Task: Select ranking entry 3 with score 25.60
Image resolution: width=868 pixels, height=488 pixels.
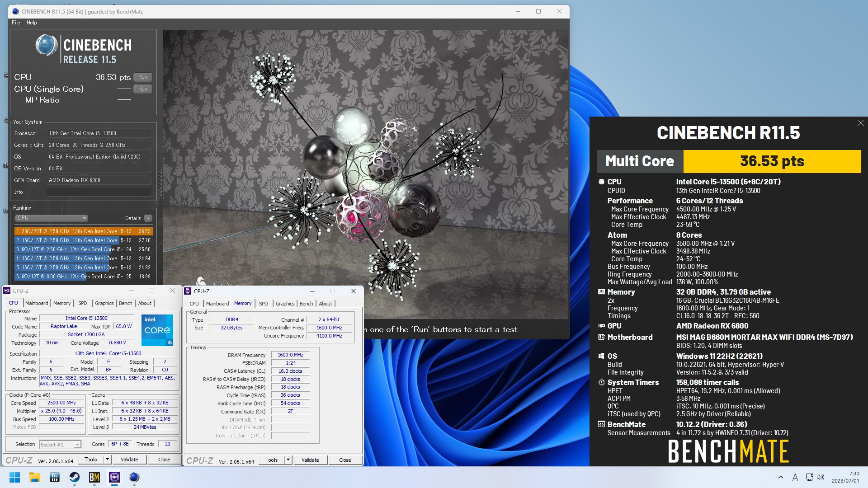Action: tap(83, 249)
